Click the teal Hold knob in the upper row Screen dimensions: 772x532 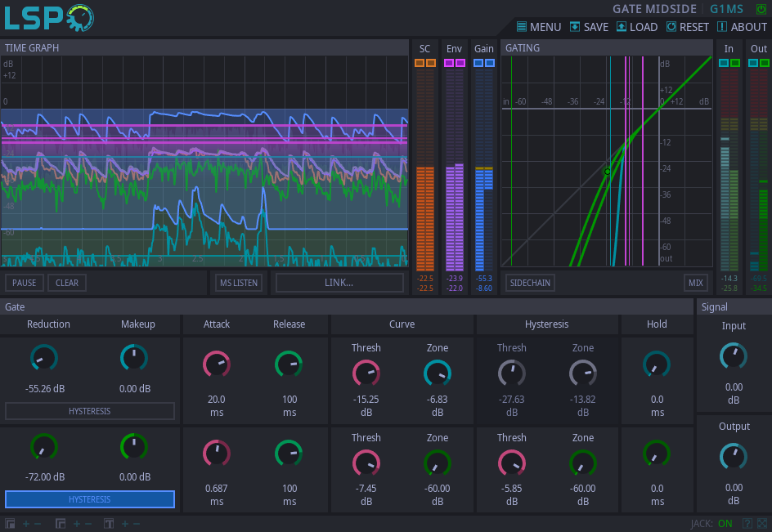point(657,364)
